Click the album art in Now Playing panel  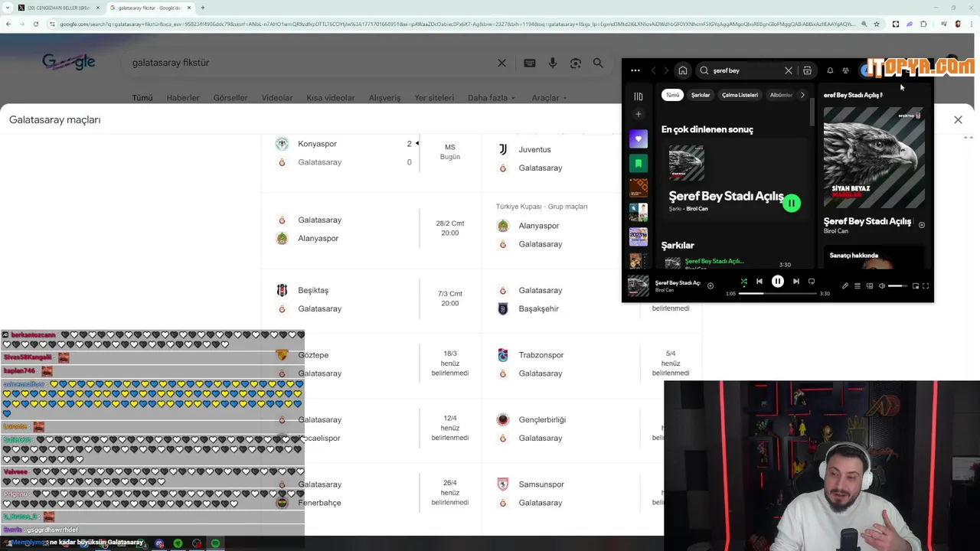coord(874,158)
